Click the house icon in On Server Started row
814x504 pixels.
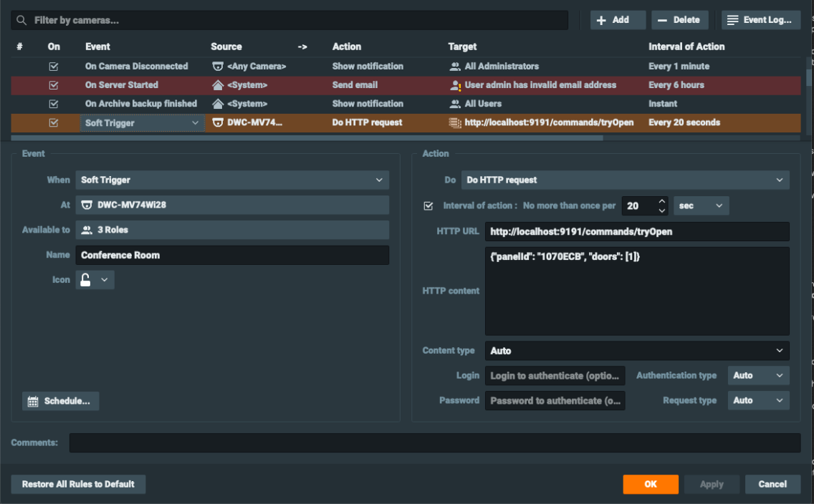tap(218, 85)
